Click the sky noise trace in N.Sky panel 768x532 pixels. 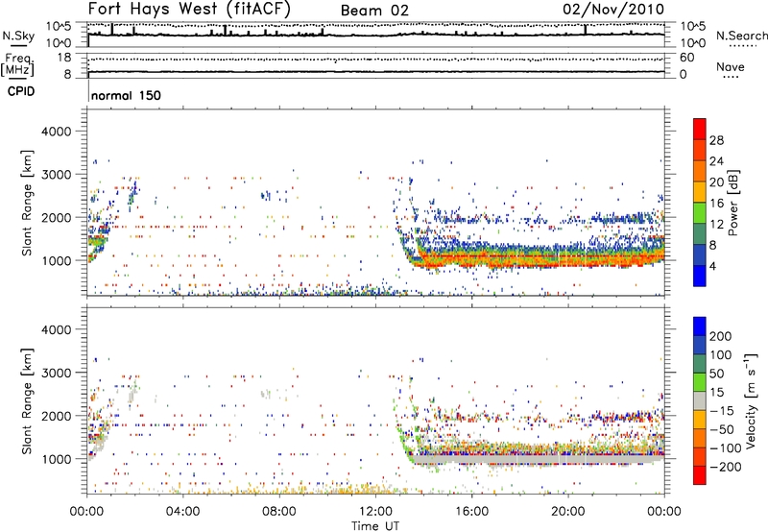(375, 35)
